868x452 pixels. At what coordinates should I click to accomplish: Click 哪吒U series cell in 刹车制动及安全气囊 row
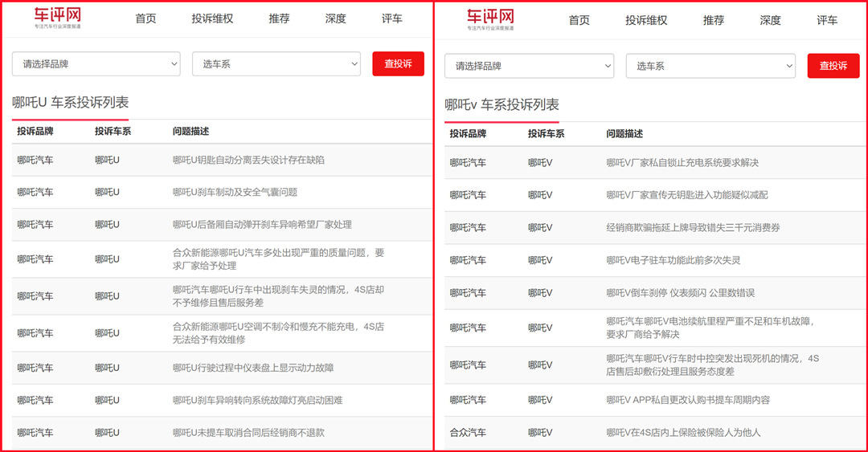click(x=107, y=192)
